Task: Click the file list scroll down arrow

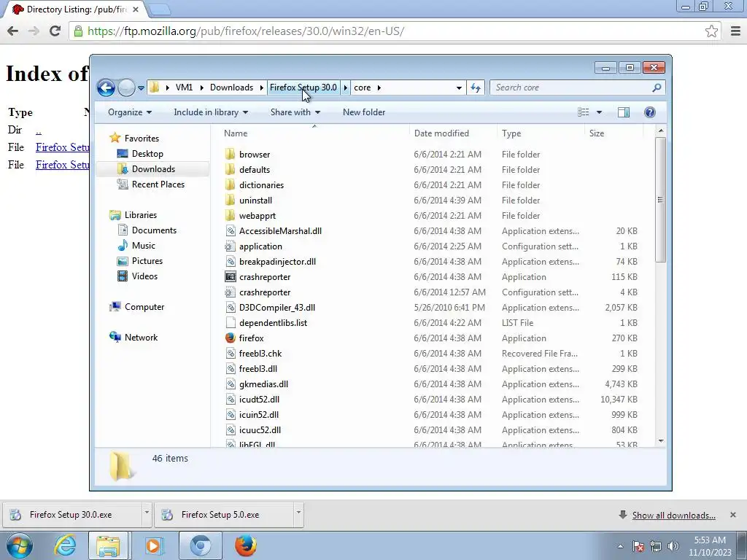Action: [x=660, y=441]
